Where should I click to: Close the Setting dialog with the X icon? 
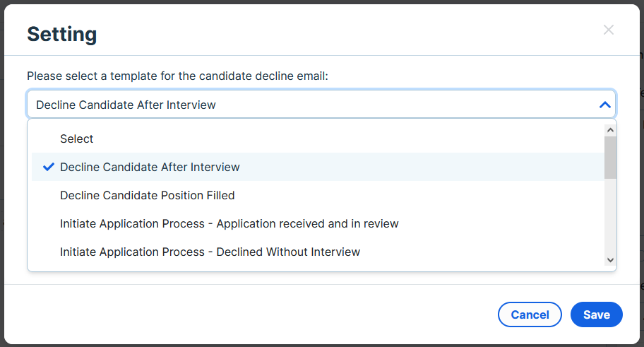(608, 30)
